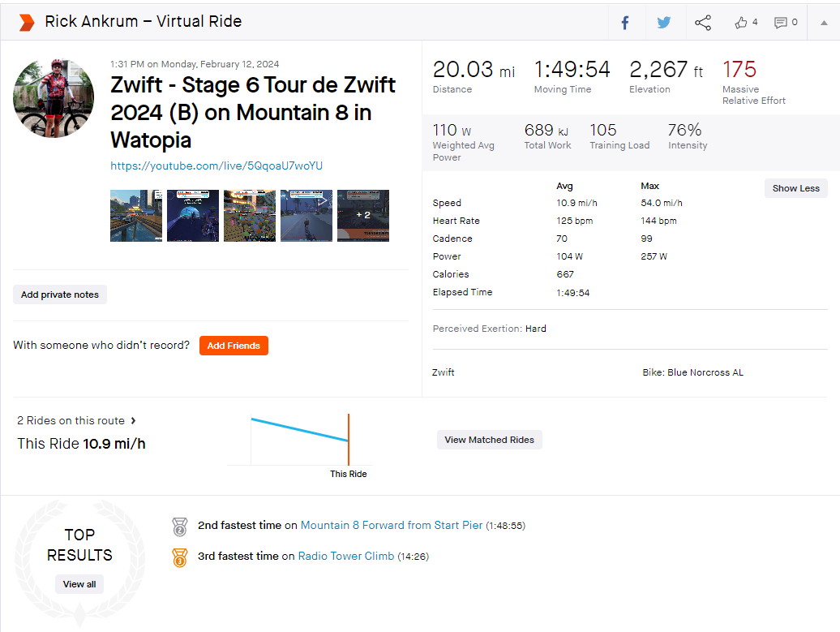840x632 pixels.
Task: Click the 2,267 ft Elevation stat
Action: [x=666, y=70]
